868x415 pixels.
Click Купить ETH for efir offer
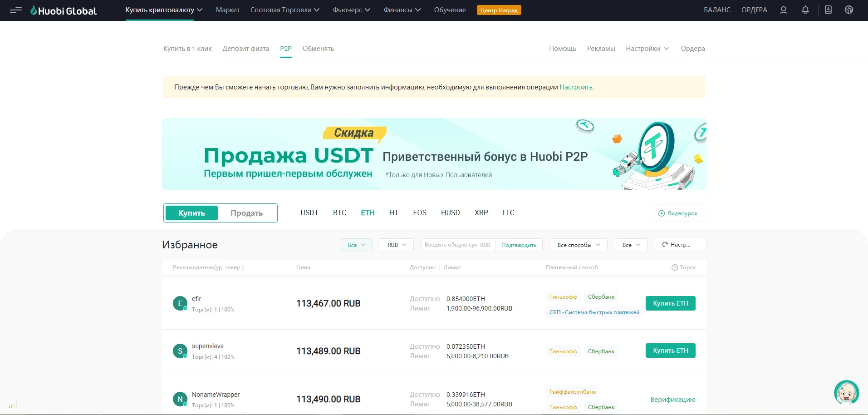[671, 303]
